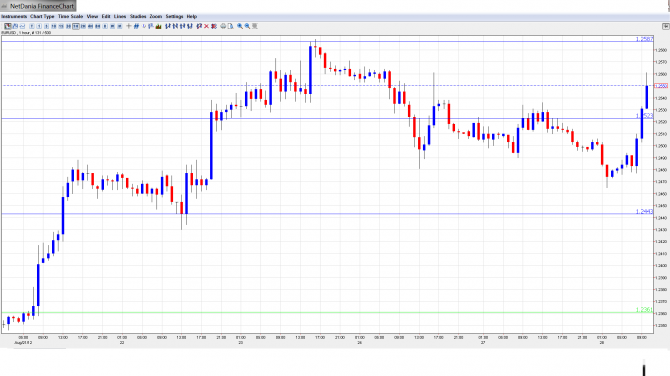The width and height of the screenshot is (670, 376).
Task: Click the EUR/USD 1 hour chart caption
Action: pos(26,32)
